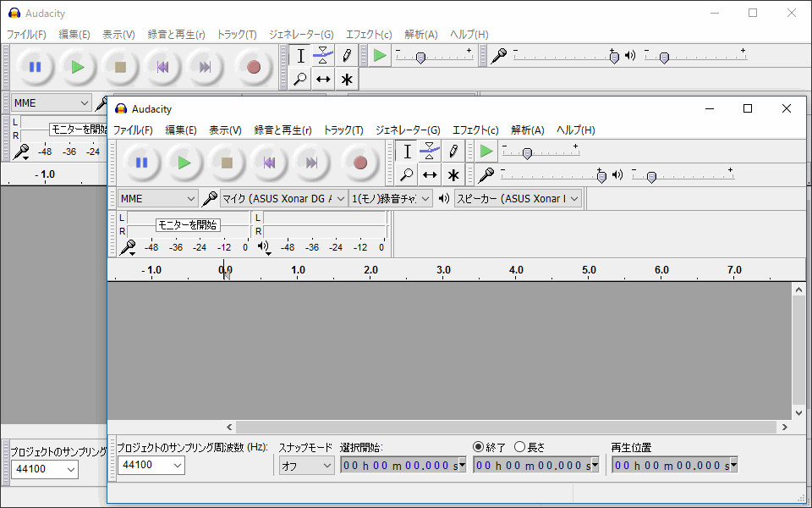Open 再生位置 time format arrow
This screenshot has width=812, height=508.
tap(733, 465)
